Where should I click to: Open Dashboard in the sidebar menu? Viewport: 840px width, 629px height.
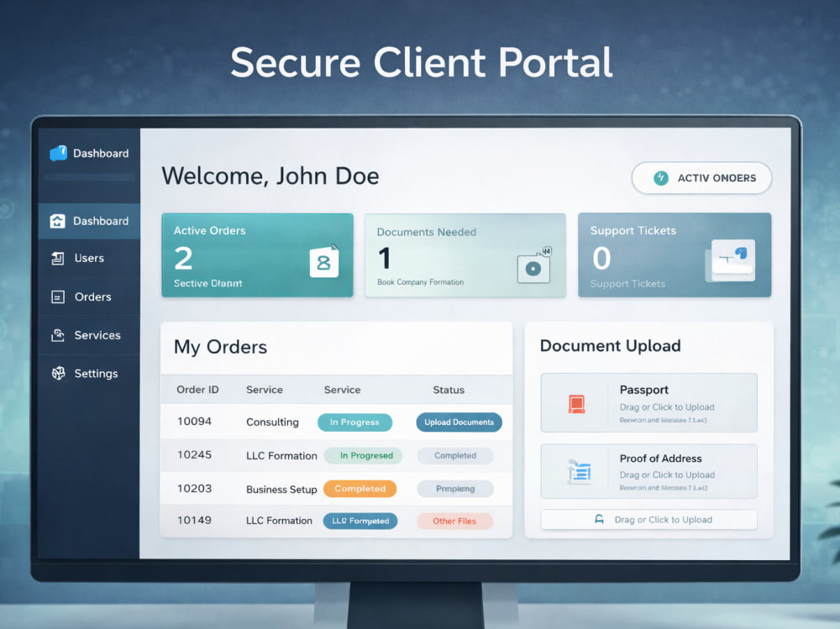pos(89,221)
